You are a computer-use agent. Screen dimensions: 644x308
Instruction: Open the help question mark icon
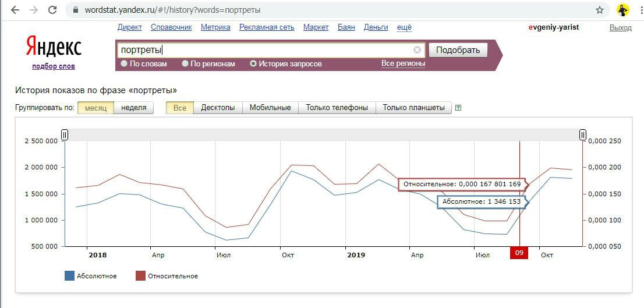coord(458,108)
